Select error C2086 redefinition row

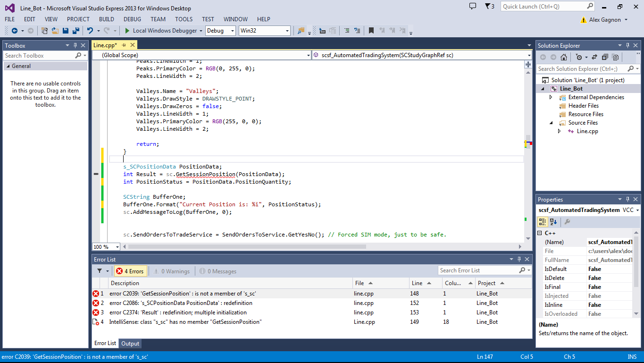tap(181, 303)
